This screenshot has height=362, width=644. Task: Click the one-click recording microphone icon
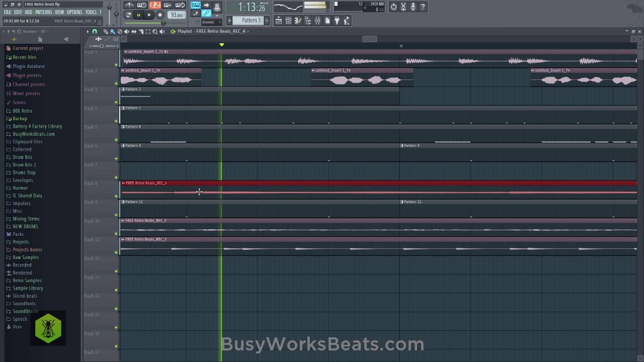pyautogui.click(x=413, y=7)
